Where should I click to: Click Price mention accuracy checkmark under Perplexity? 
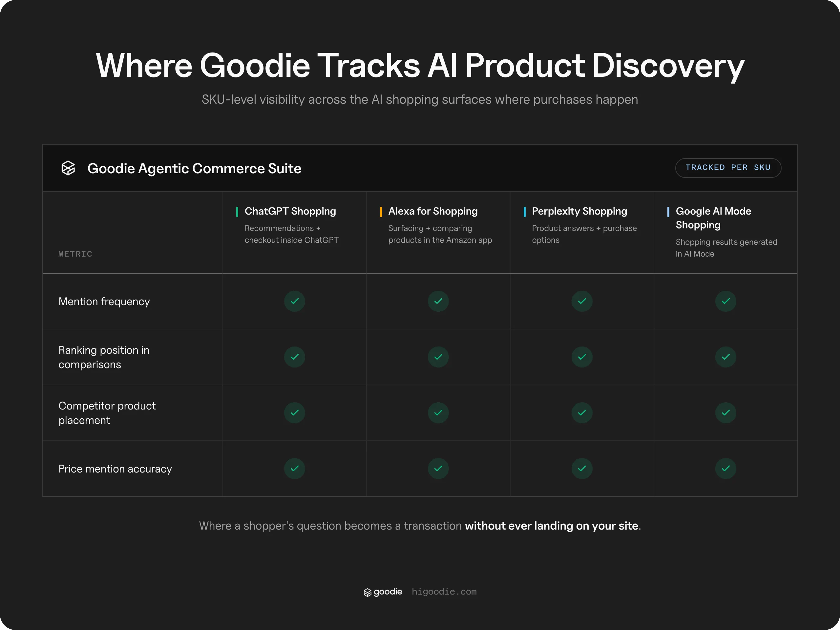[x=582, y=469]
